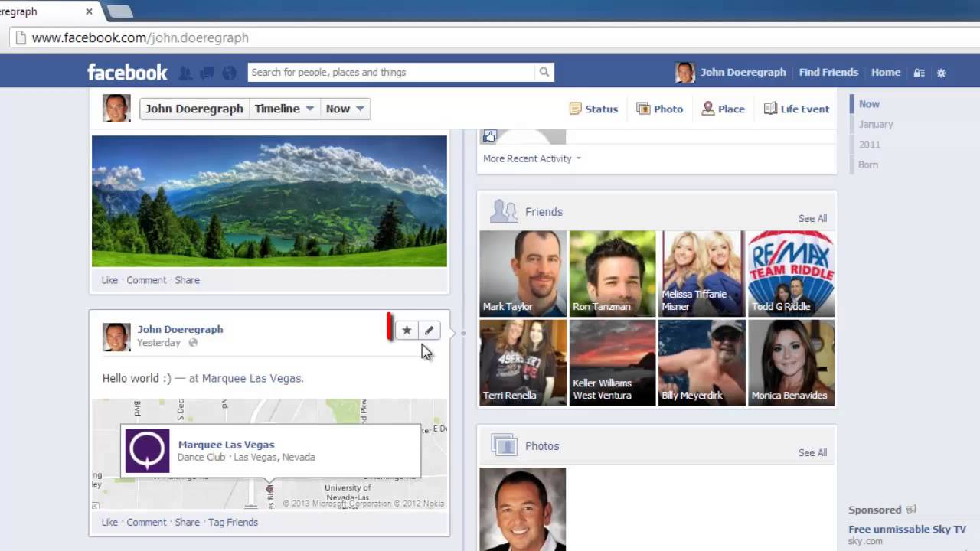Open the landscape photo post

(x=269, y=201)
